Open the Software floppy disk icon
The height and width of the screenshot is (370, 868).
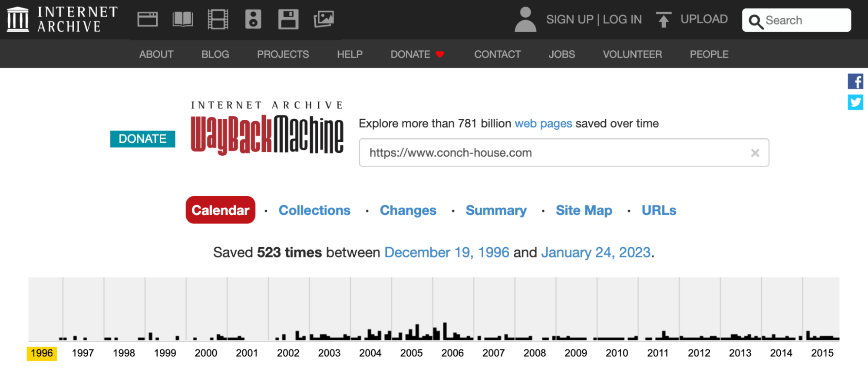click(288, 20)
